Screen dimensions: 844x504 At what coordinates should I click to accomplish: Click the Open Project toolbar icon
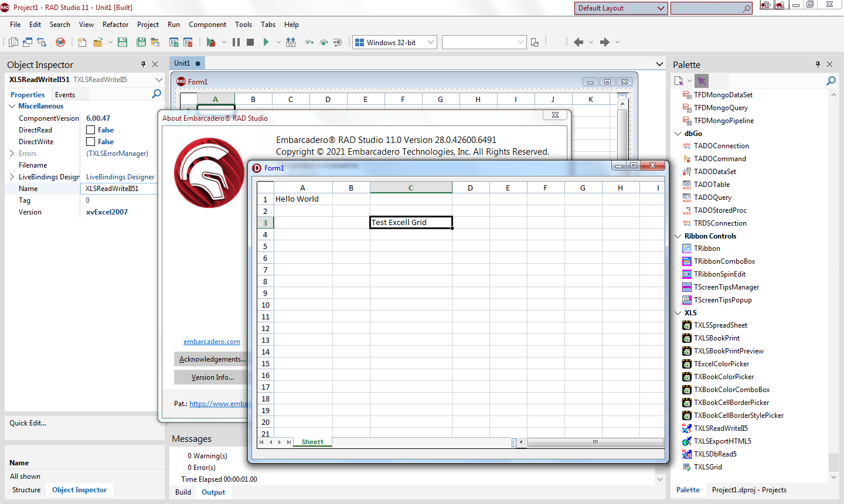coord(155,42)
